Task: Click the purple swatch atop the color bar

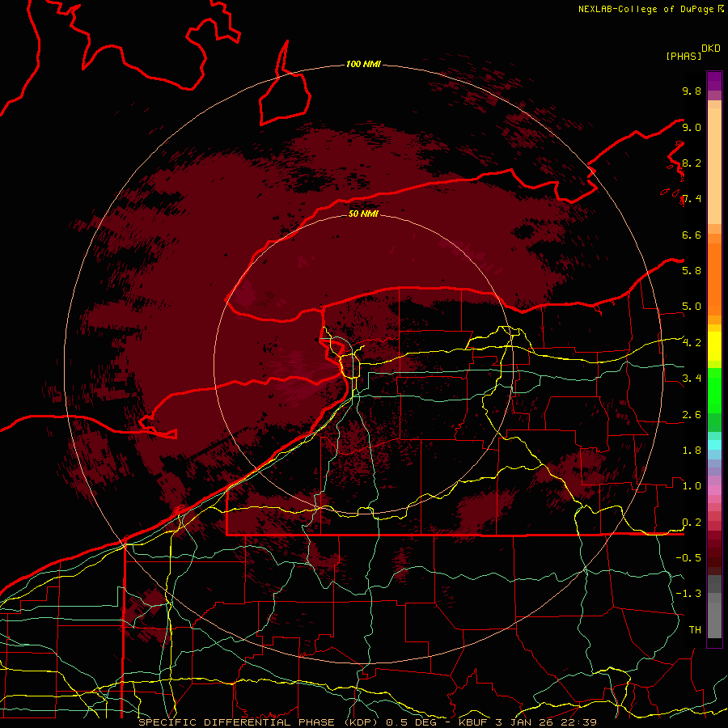Action: pyautogui.click(x=714, y=81)
